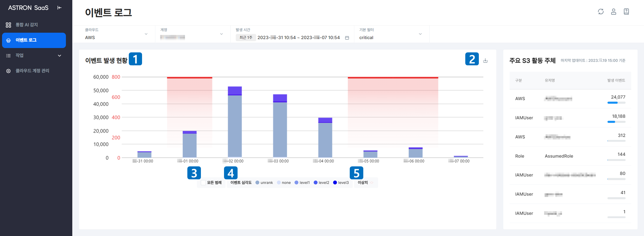Open the 클라우드 AWS dropdown
This screenshot has height=236, width=644.
click(116, 34)
